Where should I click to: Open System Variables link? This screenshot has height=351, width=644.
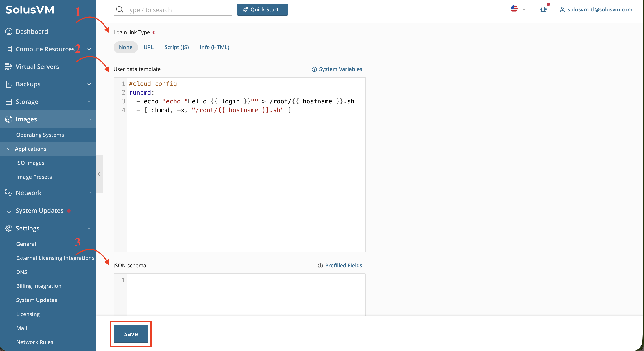pos(340,69)
